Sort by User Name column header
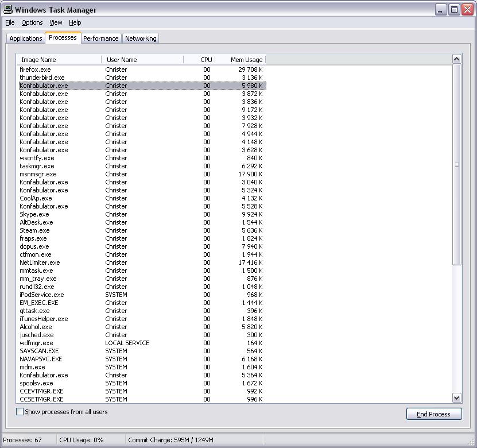The image size is (477, 448). 142,60
